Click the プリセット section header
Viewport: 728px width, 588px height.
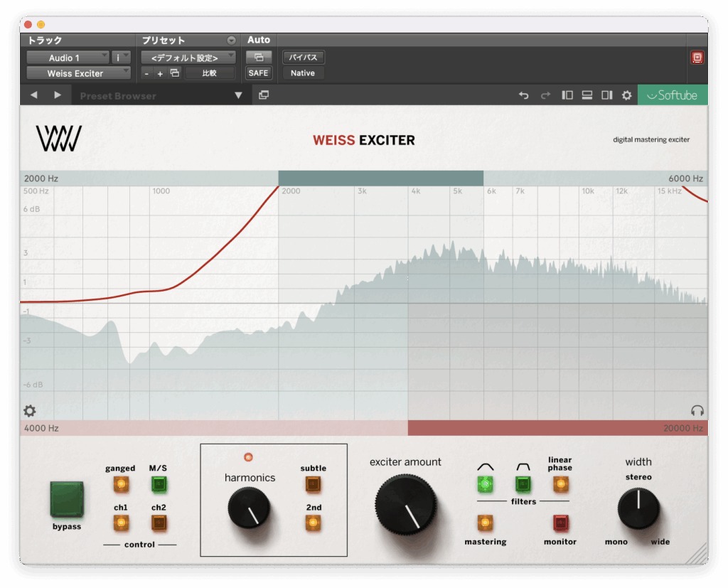click(163, 41)
